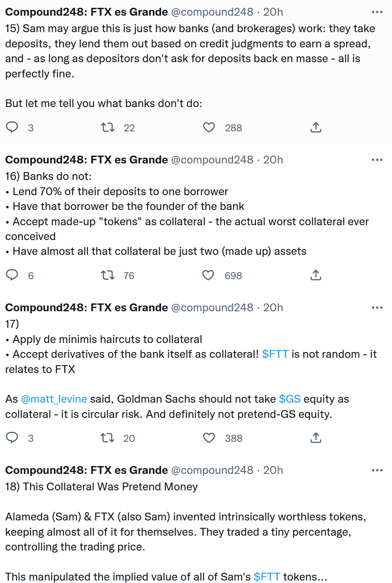
Task: Reply to tweet 15 about banks
Action: 12,127
